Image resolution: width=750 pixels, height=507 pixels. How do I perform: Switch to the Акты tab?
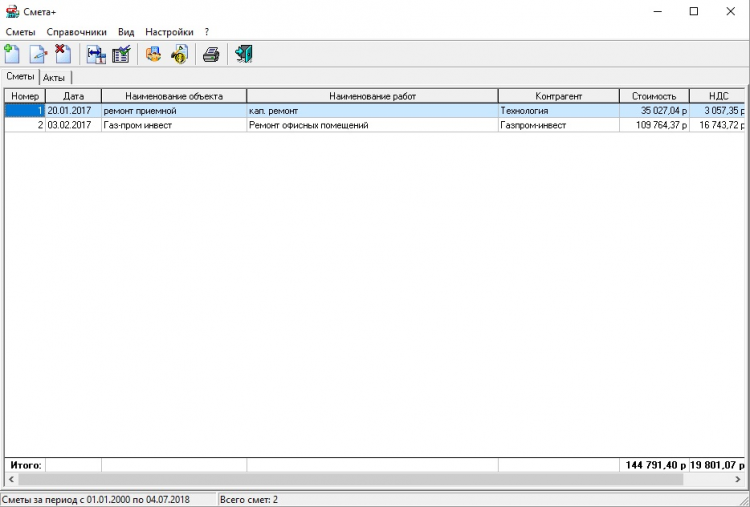pos(54,77)
